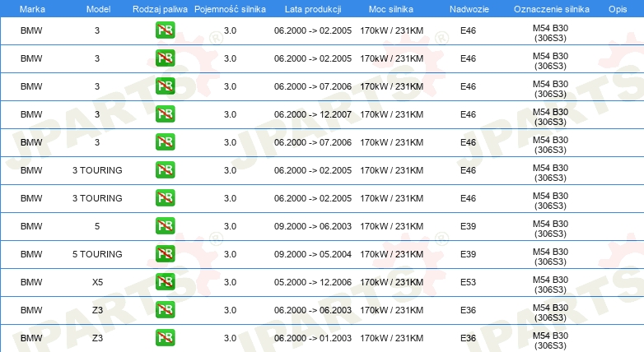Select '170kW / 231KM' in row ending 12.2007
This screenshot has height=352, width=644.
click(x=391, y=114)
